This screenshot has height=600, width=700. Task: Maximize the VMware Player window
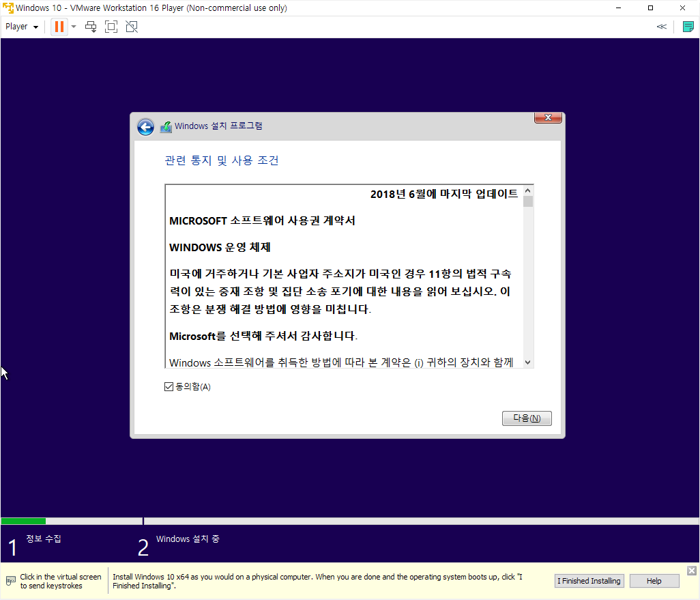pos(650,8)
